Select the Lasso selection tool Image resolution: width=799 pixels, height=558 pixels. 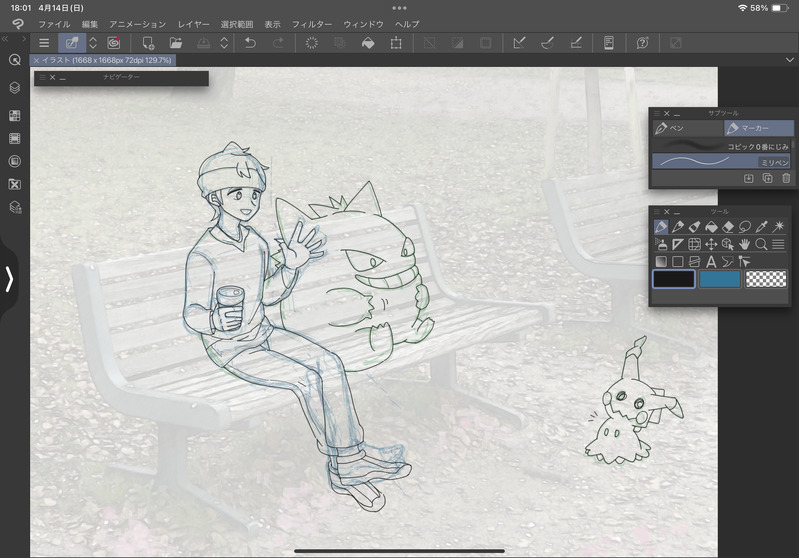click(x=745, y=226)
